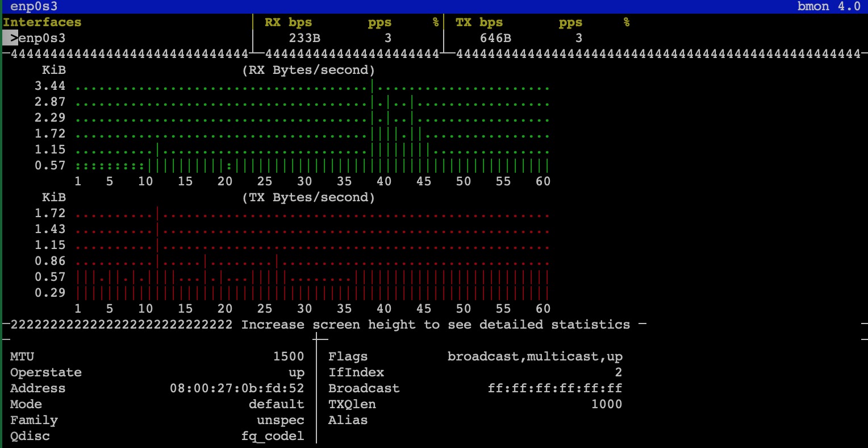Screen dimensions: 868x448
Task: Click the flags value broadcast,multicast,up
Action: click(x=535, y=356)
